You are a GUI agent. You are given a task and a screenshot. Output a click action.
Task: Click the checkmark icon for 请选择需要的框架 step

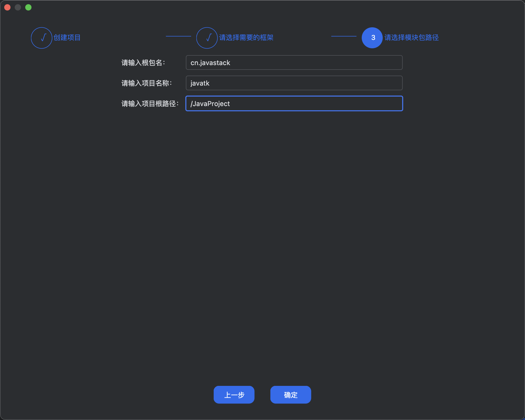click(x=207, y=38)
